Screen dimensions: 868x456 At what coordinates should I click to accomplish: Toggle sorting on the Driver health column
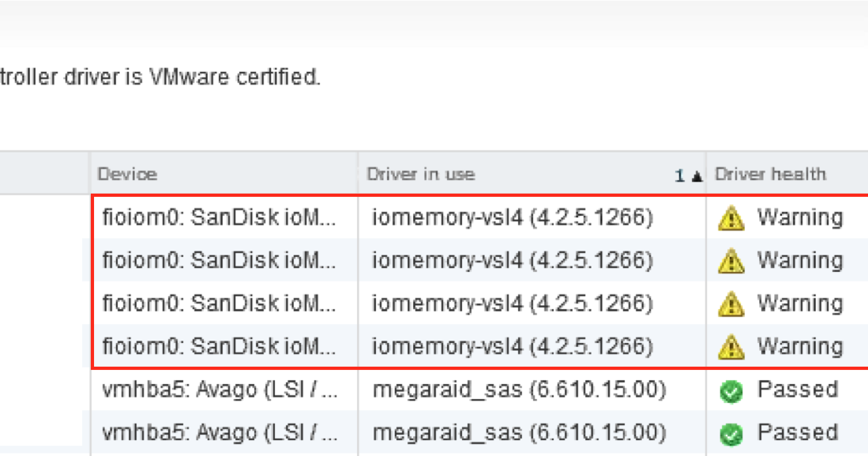click(768, 174)
